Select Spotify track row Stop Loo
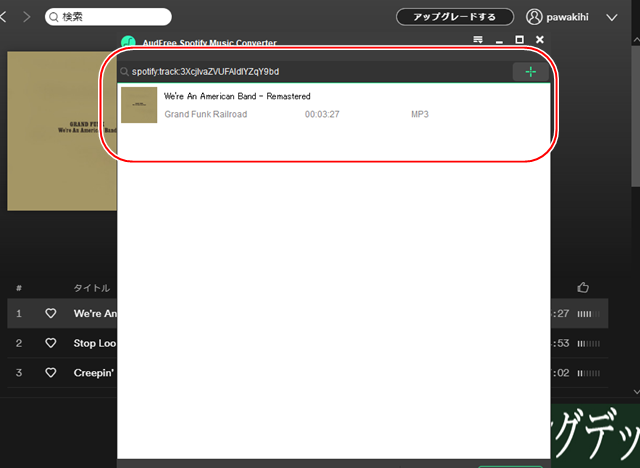640x468 pixels. tap(62, 343)
